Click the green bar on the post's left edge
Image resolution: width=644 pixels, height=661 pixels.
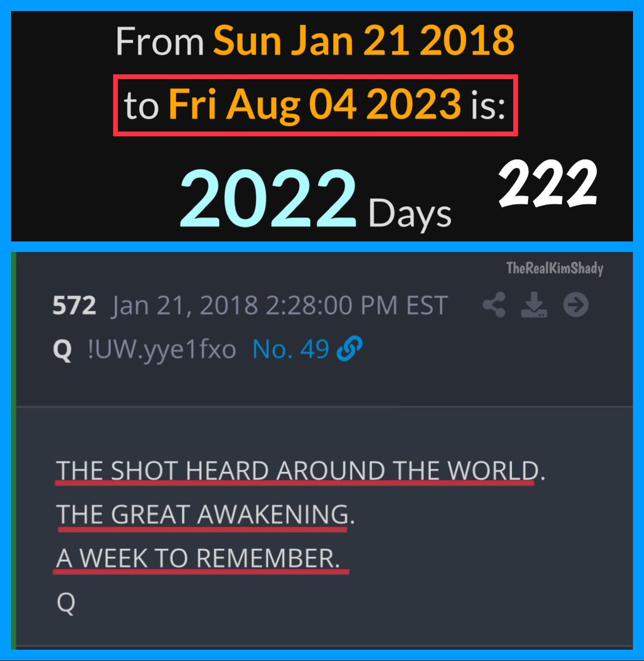coord(14,449)
